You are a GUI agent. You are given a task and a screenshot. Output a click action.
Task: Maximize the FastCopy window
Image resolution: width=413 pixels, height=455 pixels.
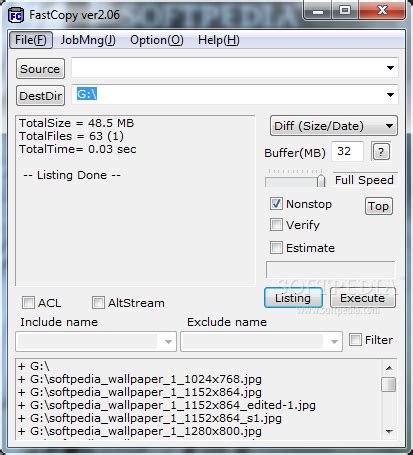pyautogui.click(x=345, y=11)
